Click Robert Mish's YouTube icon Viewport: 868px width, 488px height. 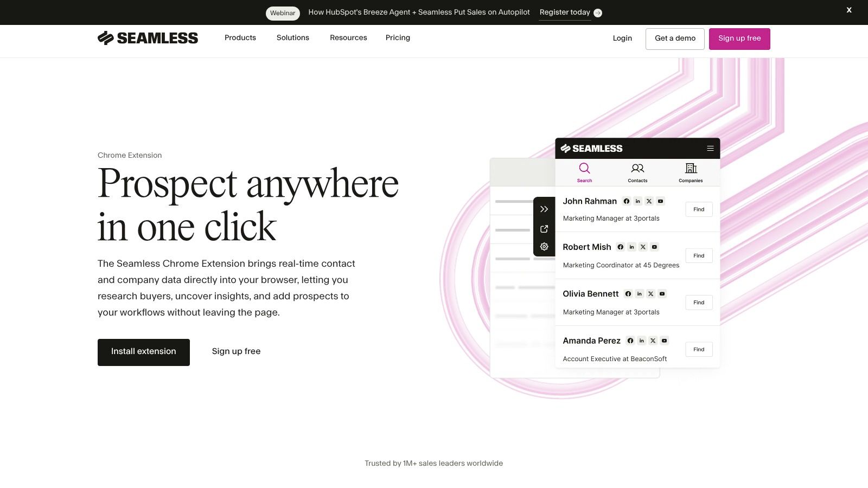(655, 247)
